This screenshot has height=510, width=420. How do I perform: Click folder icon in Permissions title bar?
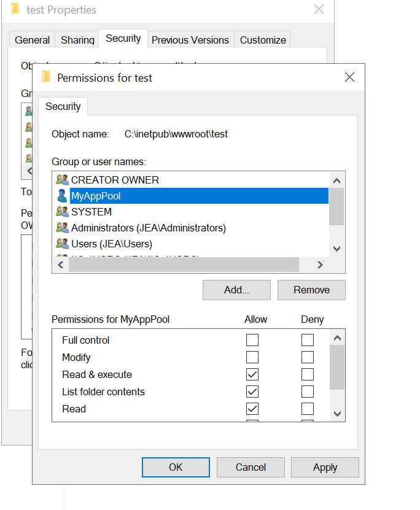tap(46, 77)
